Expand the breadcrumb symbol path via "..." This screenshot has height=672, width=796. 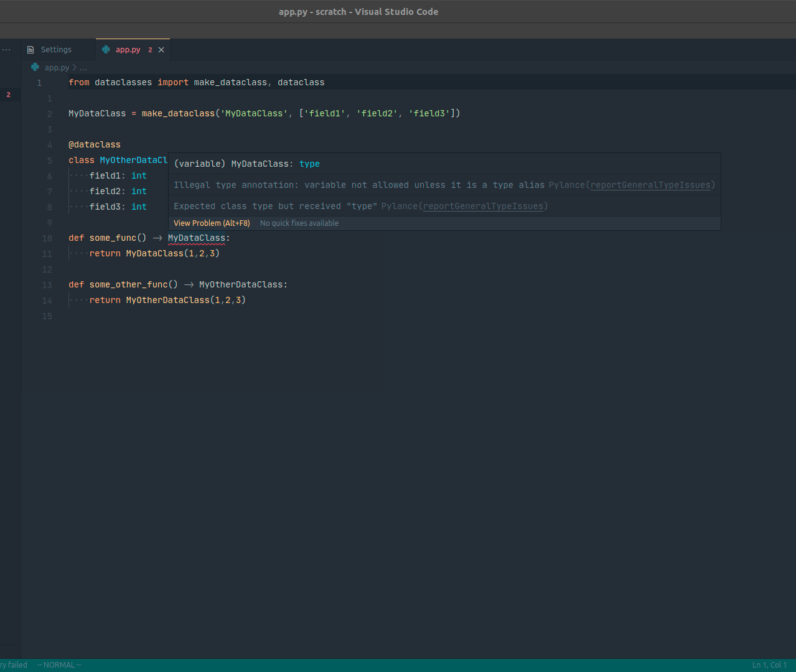tap(83, 67)
